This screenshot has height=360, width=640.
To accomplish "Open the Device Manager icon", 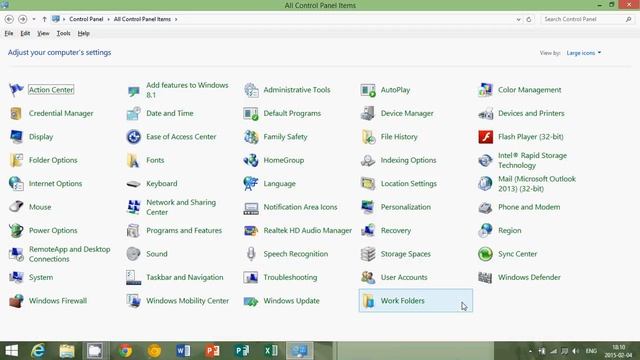I will pos(368,113).
